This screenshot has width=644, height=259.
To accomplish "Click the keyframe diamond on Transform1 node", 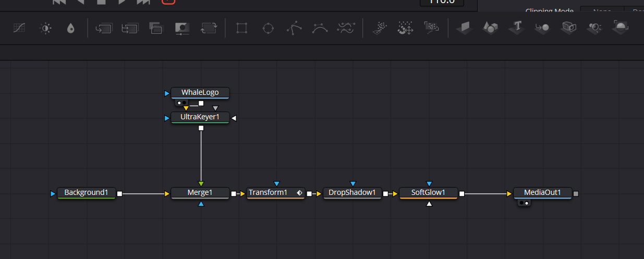I will click(299, 193).
